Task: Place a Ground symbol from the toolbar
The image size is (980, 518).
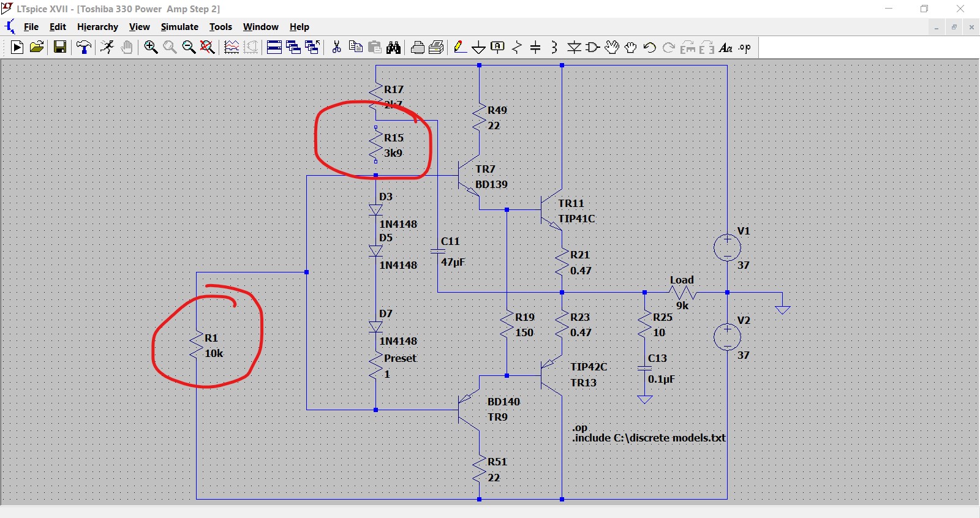Action: (x=479, y=47)
